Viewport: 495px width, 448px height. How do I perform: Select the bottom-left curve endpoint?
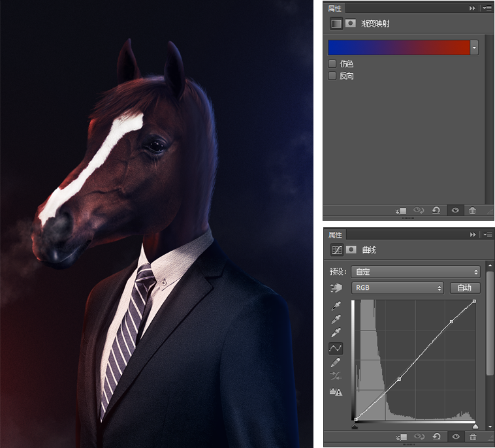point(356,419)
